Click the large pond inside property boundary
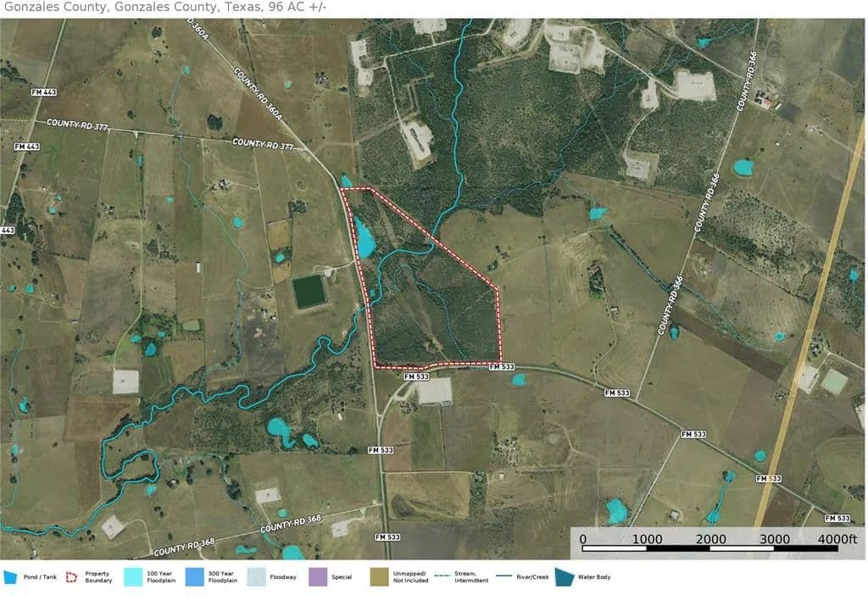This screenshot has width=868, height=595. point(364,237)
